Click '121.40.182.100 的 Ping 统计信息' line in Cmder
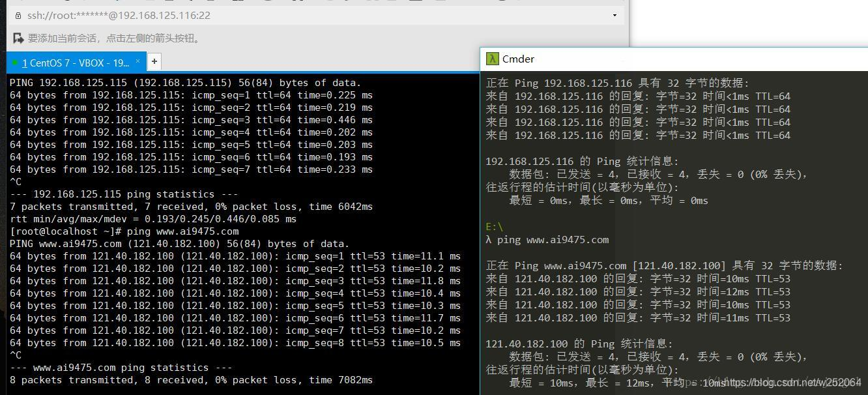868x395 pixels. [579, 344]
